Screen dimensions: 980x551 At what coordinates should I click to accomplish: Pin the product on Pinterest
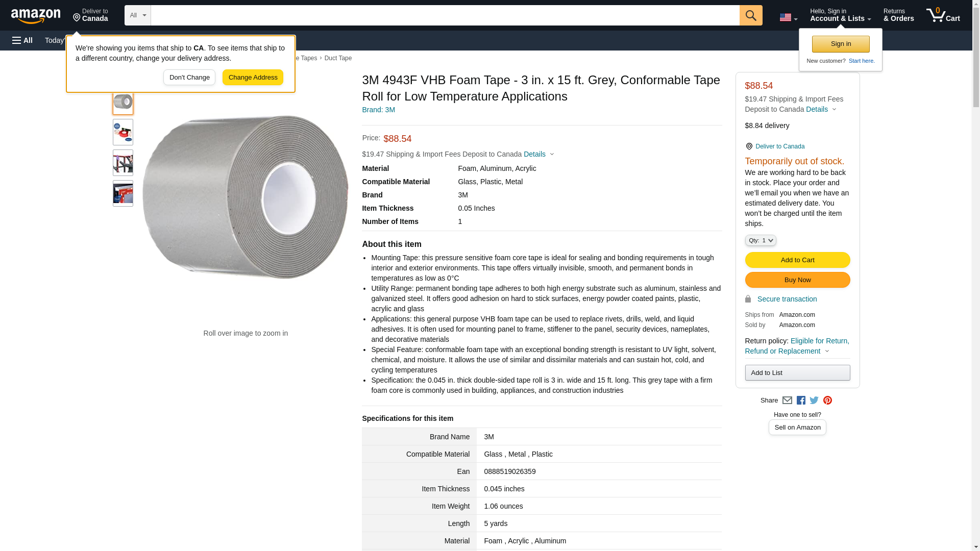[827, 400]
